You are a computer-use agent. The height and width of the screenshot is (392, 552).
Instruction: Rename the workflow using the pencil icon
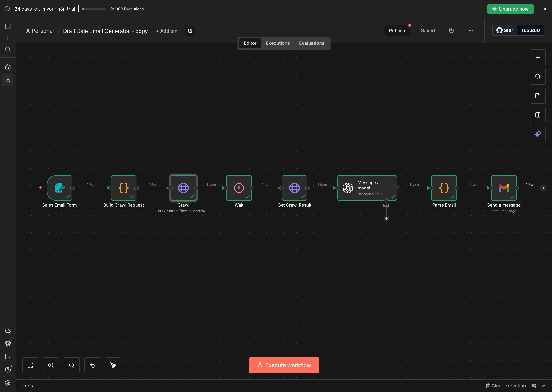[190, 31]
